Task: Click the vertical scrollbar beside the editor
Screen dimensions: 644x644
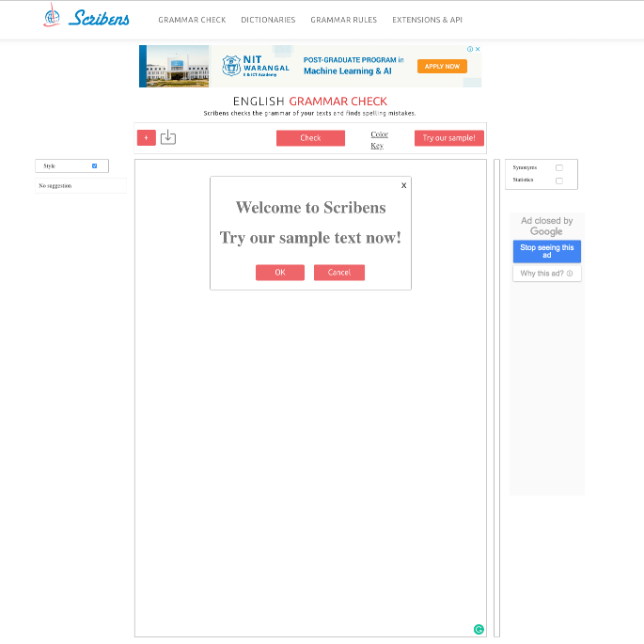Action: pos(496,395)
